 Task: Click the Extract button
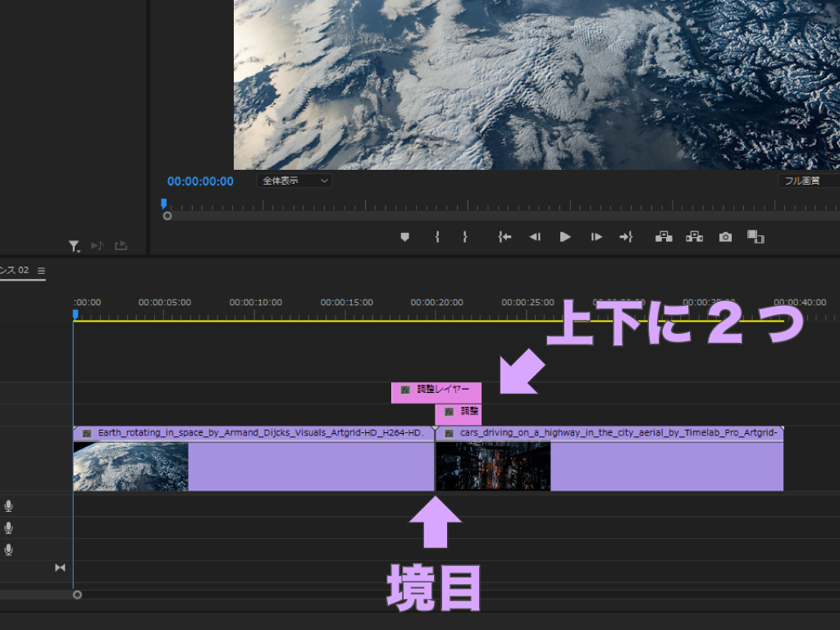click(695, 237)
